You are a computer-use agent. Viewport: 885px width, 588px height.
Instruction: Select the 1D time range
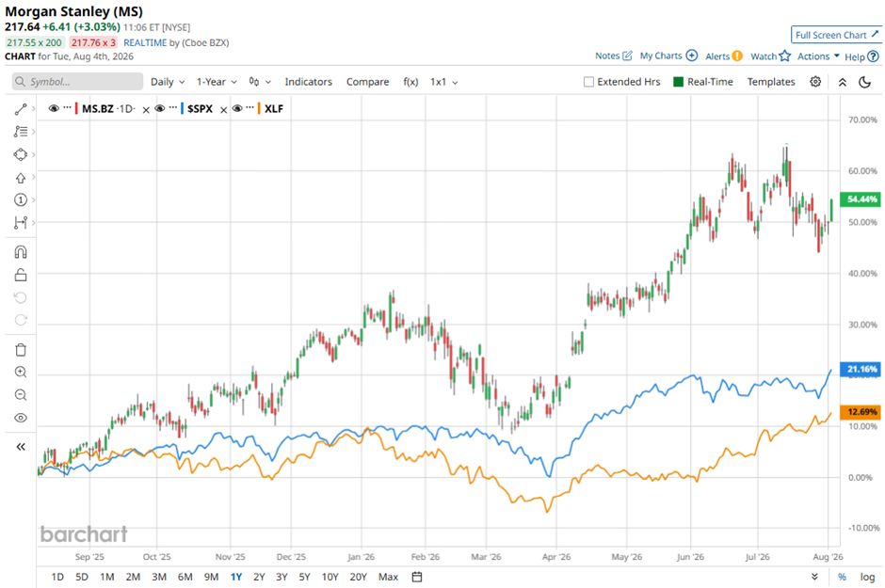tap(57, 577)
